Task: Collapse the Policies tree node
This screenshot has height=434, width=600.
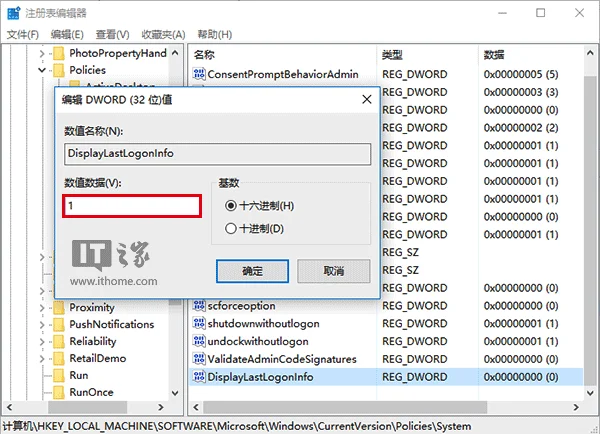Action: point(42,70)
